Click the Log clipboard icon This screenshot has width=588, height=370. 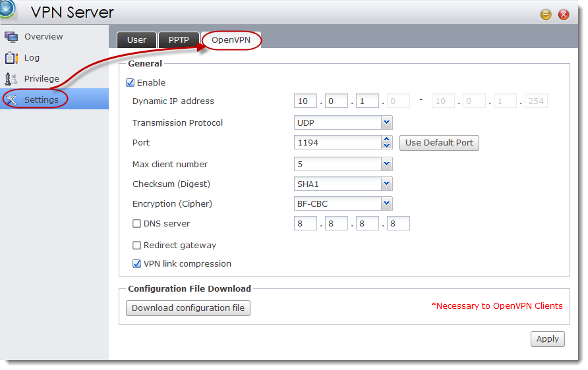tap(11, 58)
